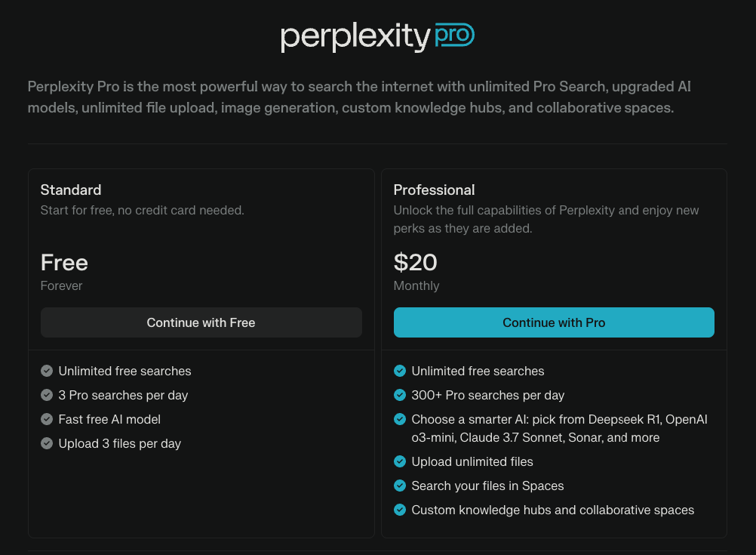Click the Continue with Pro button
The height and width of the screenshot is (555, 756).
tap(554, 322)
